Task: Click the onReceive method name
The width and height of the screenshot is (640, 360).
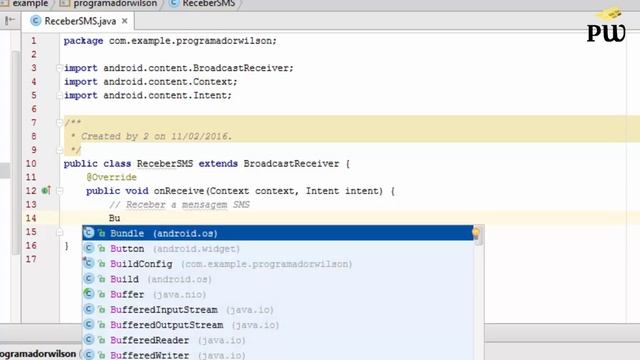Action: coord(179,191)
